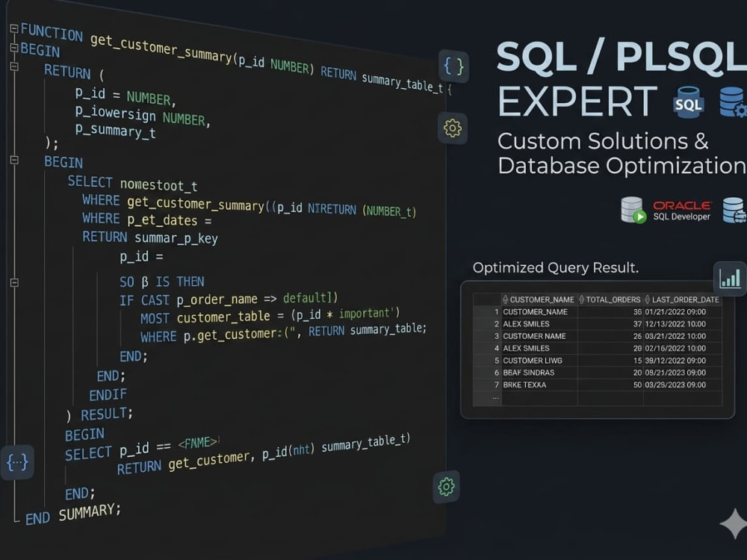Click the 'Database Optimization' text
The height and width of the screenshot is (560, 747).
[622, 166]
